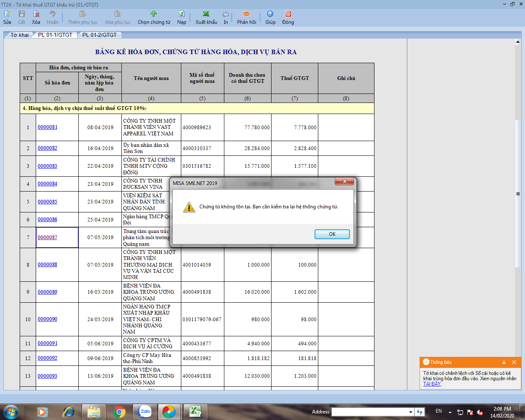Click the Nạp reload icon

182,14
